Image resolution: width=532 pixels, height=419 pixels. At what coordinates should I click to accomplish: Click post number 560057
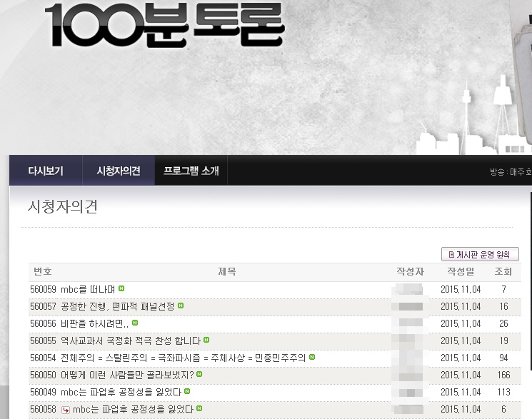(43, 306)
